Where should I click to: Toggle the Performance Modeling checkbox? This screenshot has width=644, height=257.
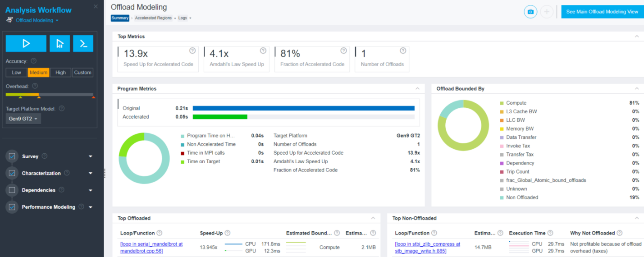[12, 207]
